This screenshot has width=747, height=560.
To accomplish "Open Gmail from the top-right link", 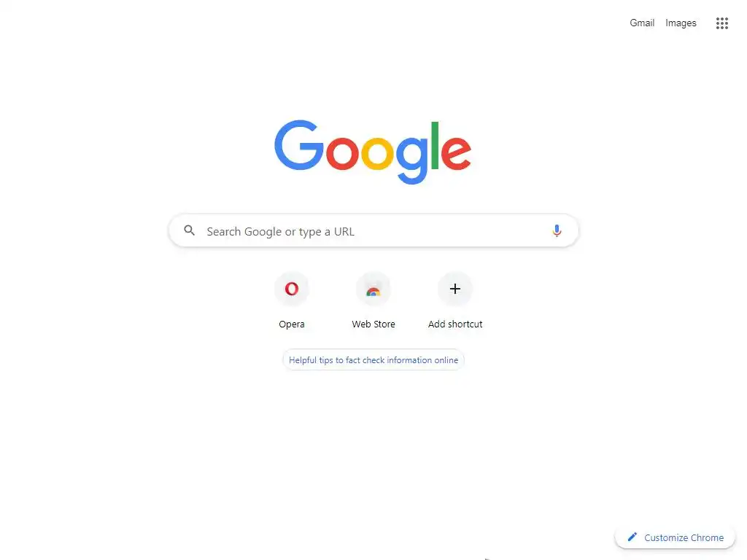I will click(x=642, y=23).
